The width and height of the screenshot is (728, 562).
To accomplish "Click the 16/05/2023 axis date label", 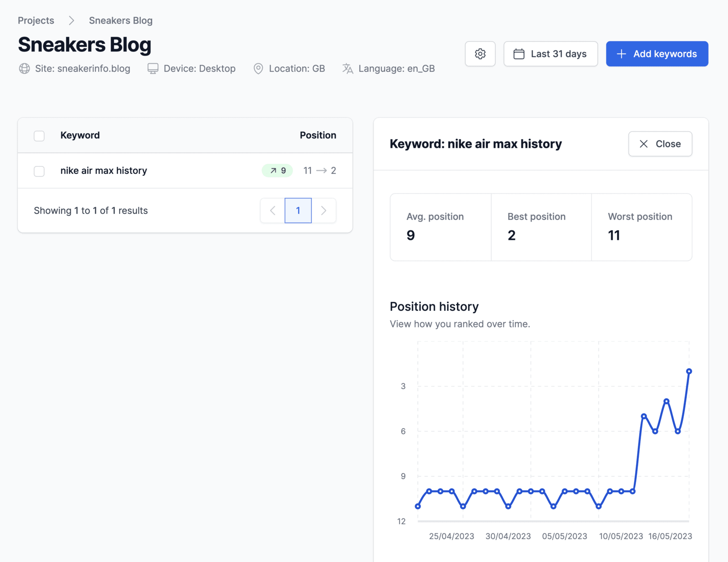I will 670,536.
